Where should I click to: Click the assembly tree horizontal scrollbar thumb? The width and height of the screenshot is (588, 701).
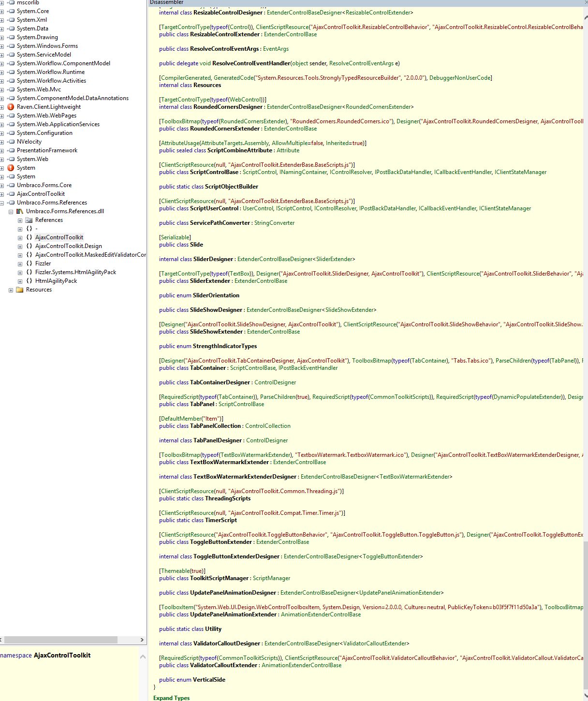coord(60,640)
